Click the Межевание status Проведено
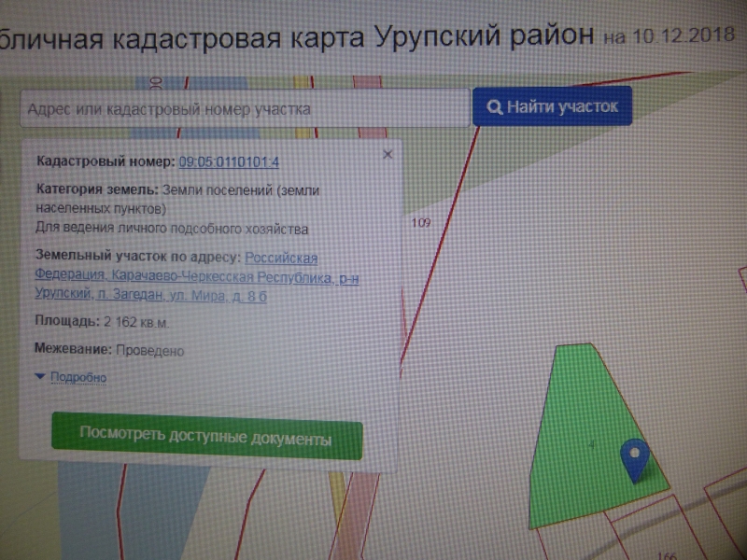 pos(149,351)
